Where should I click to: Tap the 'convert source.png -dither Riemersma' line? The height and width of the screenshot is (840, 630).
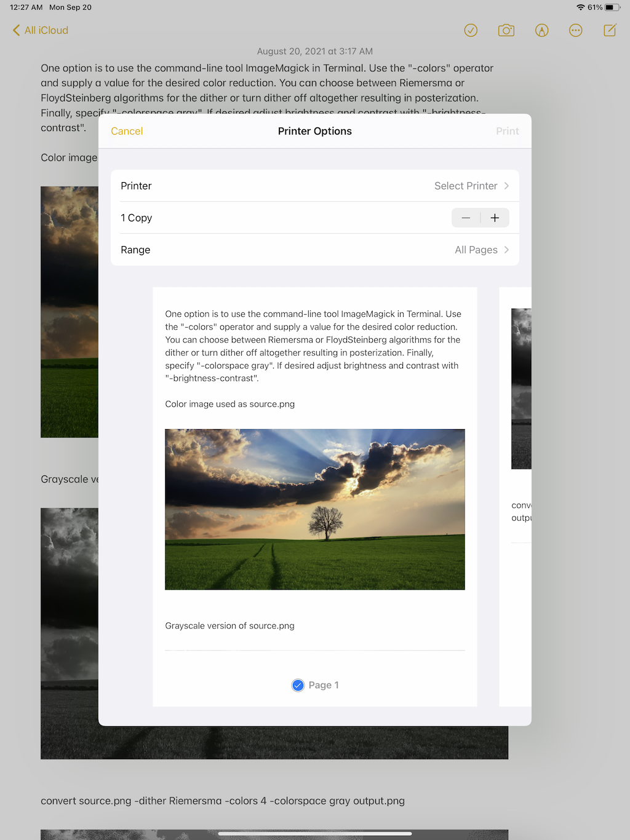[x=223, y=801]
